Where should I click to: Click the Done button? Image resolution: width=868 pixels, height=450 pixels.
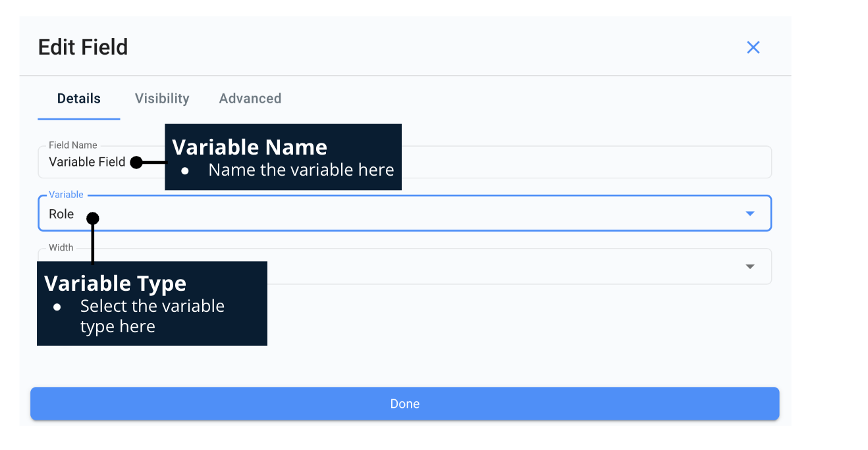click(x=404, y=403)
